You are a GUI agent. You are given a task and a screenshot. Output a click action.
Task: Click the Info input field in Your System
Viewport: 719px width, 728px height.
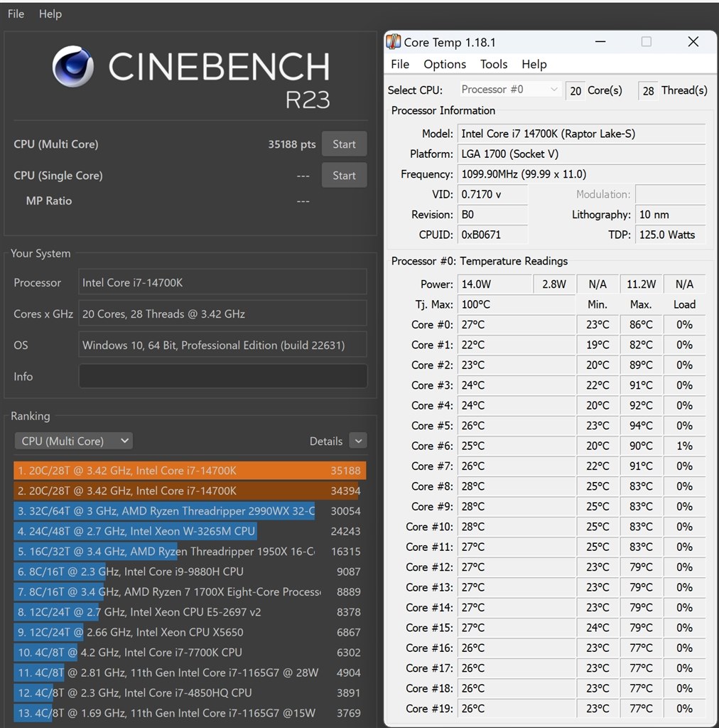(222, 376)
